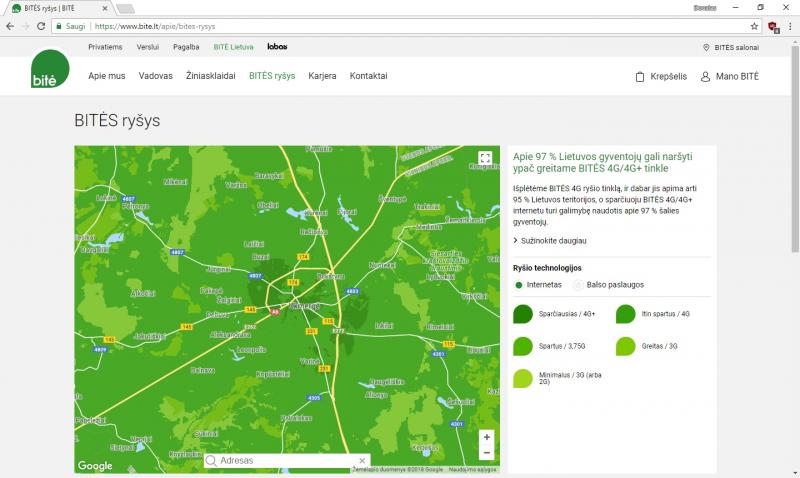Screen dimensions: 800x478
Task: Open the Privatiems top menu
Action: point(105,47)
